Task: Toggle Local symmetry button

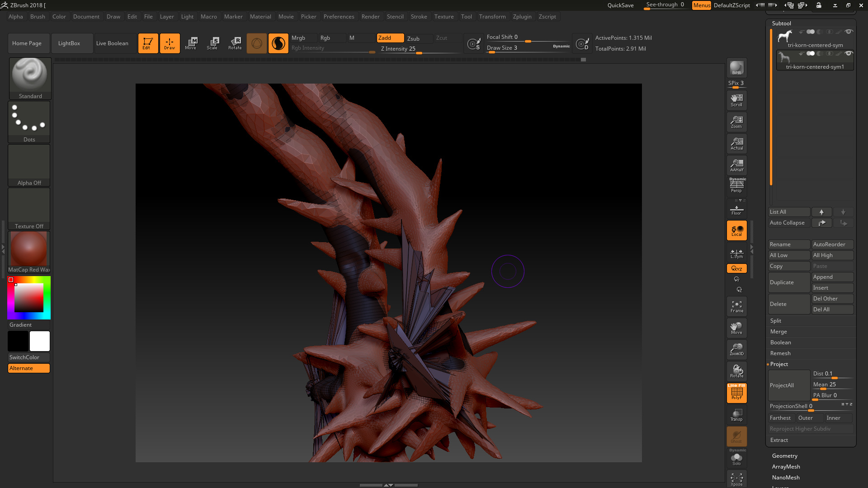Action: pyautogui.click(x=736, y=230)
